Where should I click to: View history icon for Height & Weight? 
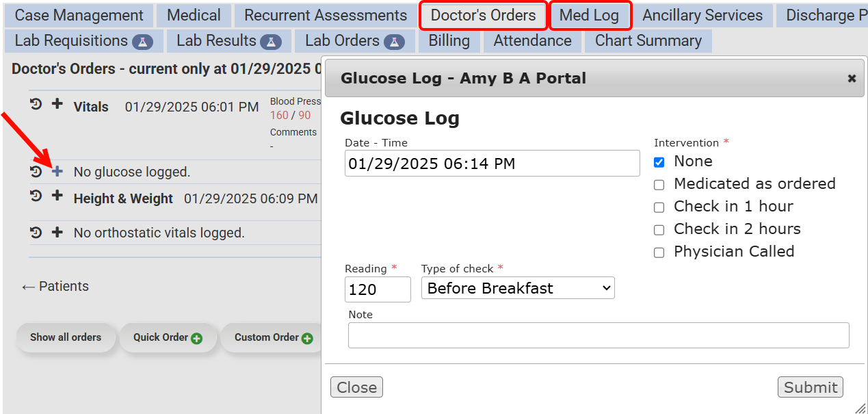pos(36,196)
